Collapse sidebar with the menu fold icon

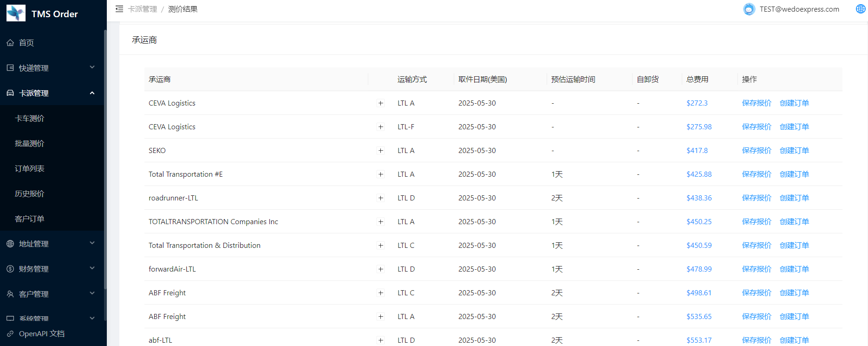tap(119, 9)
